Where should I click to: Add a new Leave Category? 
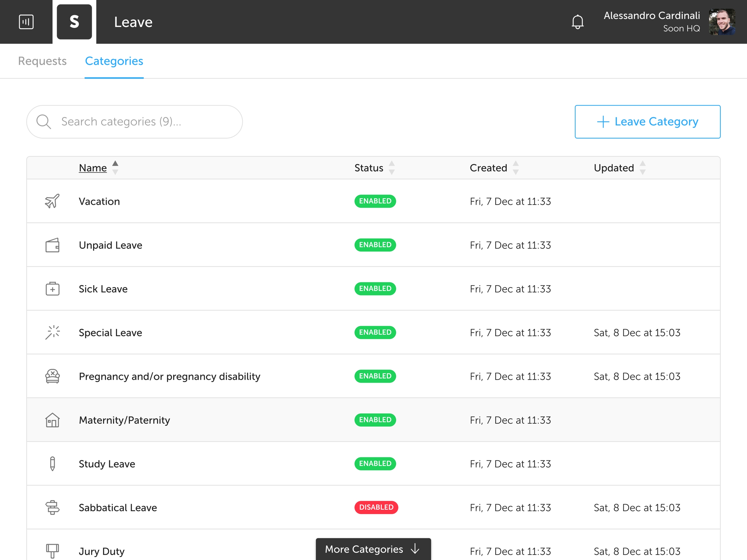pyautogui.click(x=647, y=122)
